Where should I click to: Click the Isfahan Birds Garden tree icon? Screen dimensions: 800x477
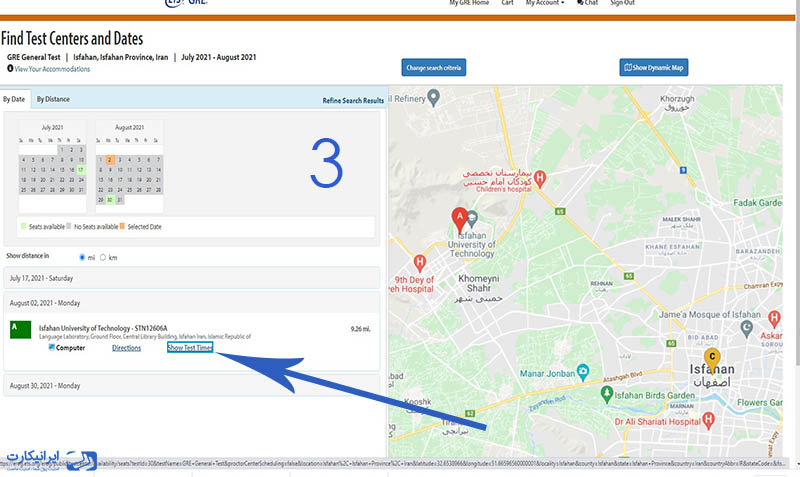coord(606,394)
